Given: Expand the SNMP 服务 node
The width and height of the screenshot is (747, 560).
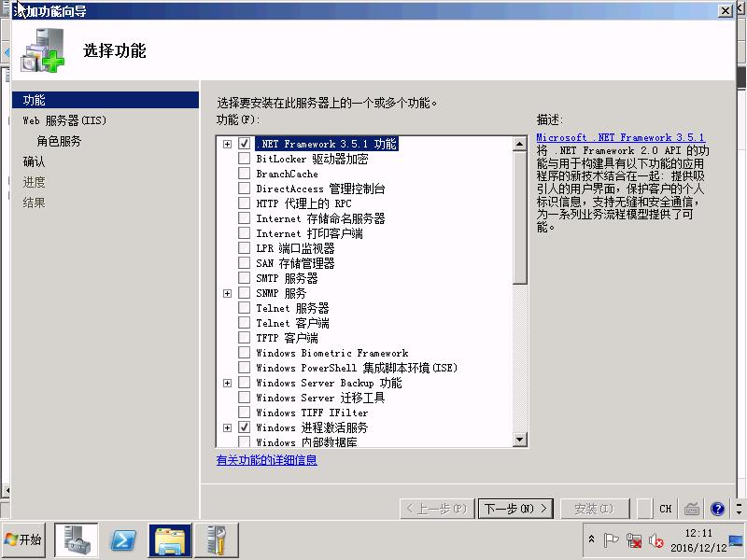Looking at the screenshot, I should pos(227,293).
